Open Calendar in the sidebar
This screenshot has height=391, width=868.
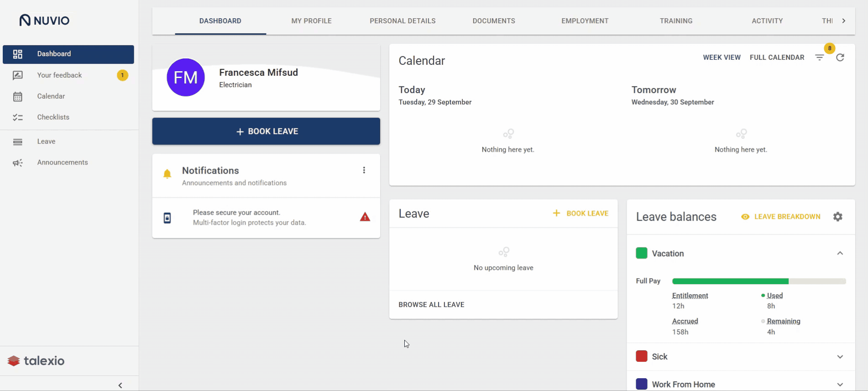(68, 96)
